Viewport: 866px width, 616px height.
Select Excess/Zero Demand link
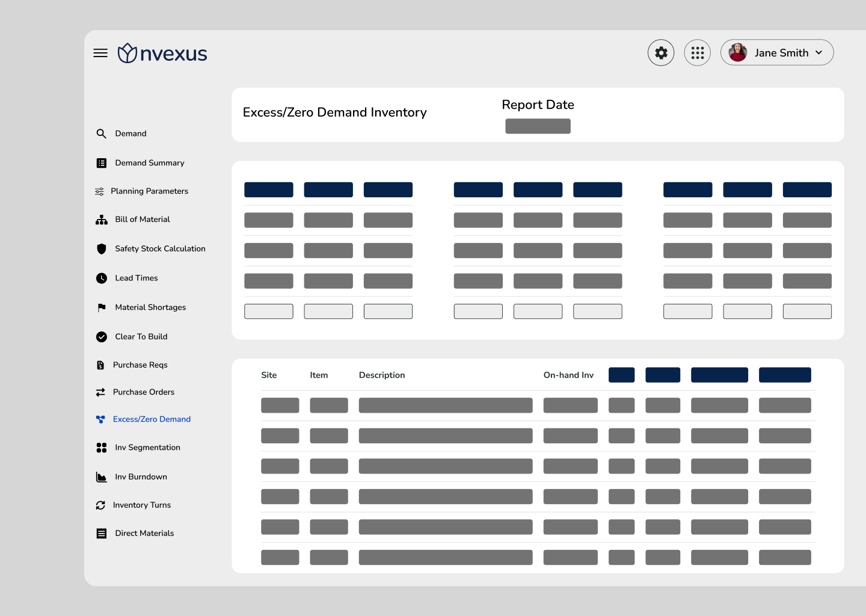pos(152,419)
